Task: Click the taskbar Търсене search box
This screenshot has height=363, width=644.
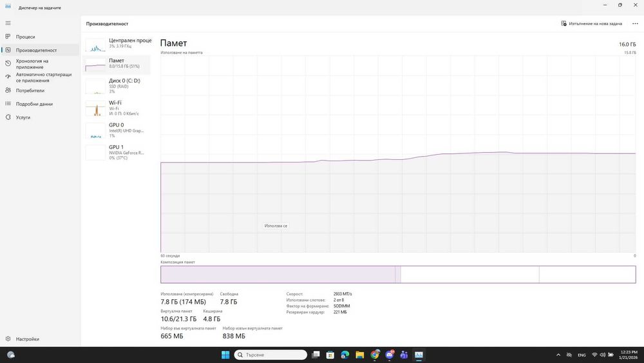Action: [x=270, y=355]
